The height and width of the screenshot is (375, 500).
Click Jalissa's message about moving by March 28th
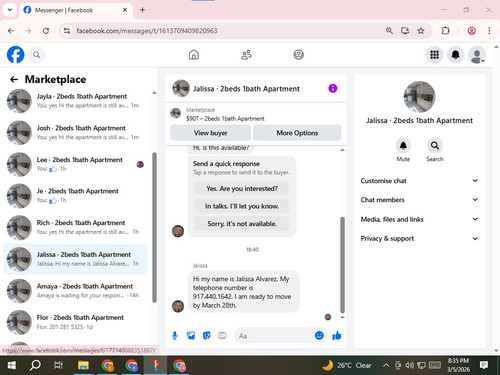pos(243,292)
